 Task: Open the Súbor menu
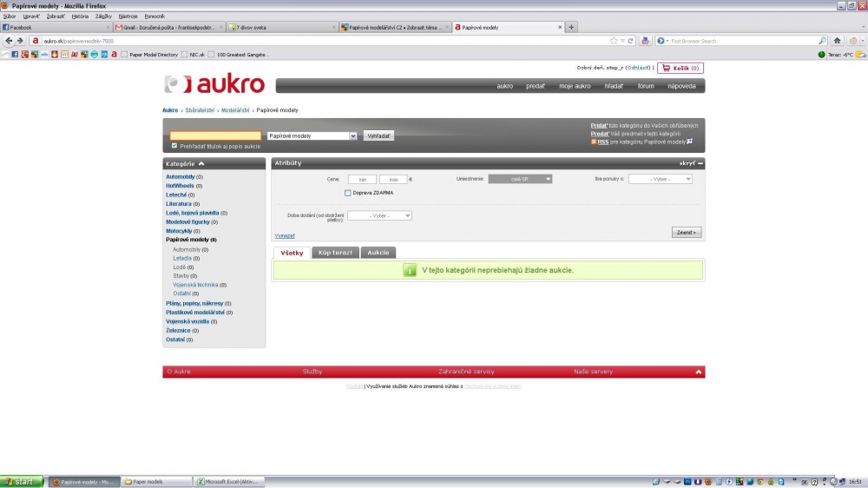click(10, 16)
